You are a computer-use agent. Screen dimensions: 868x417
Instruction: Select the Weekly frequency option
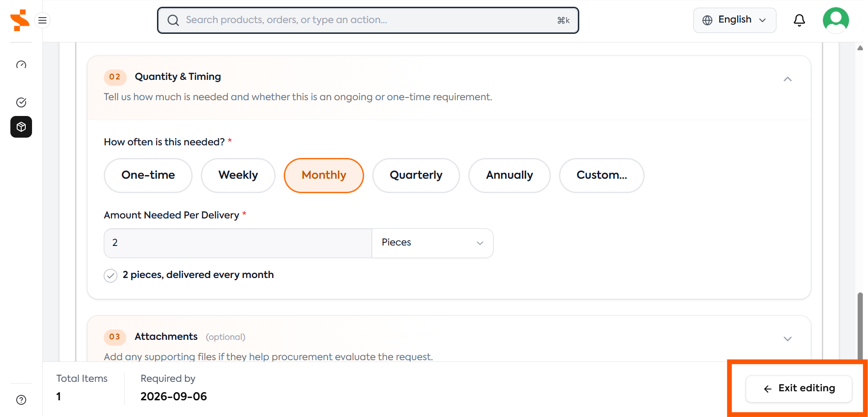238,175
